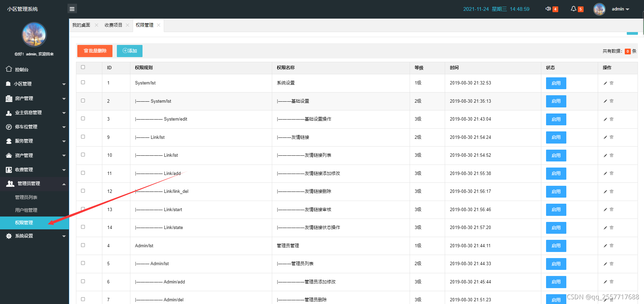Delete System/edit row trash icon
The height and width of the screenshot is (304, 644).
612,119
